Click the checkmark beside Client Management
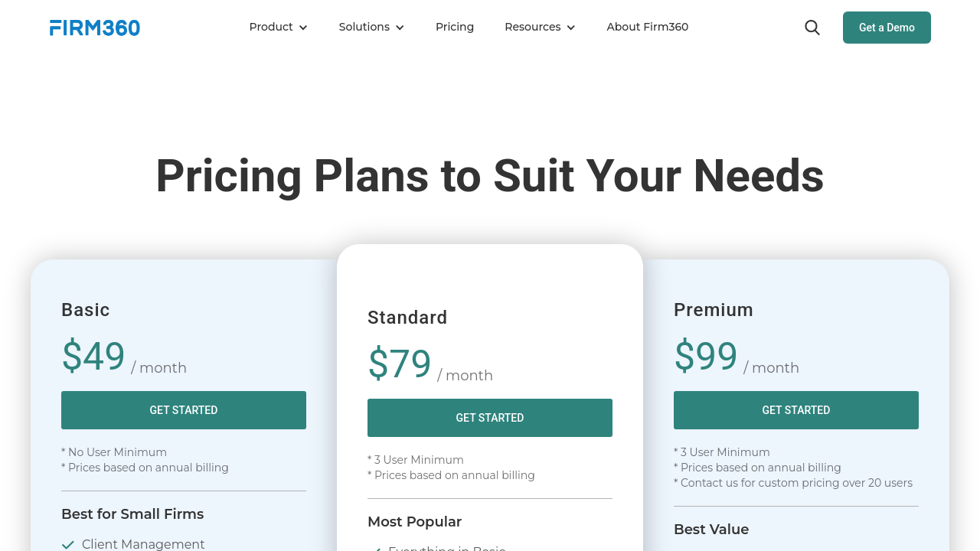Image resolution: width=980 pixels, height=551 pixels. coord(68,545)
